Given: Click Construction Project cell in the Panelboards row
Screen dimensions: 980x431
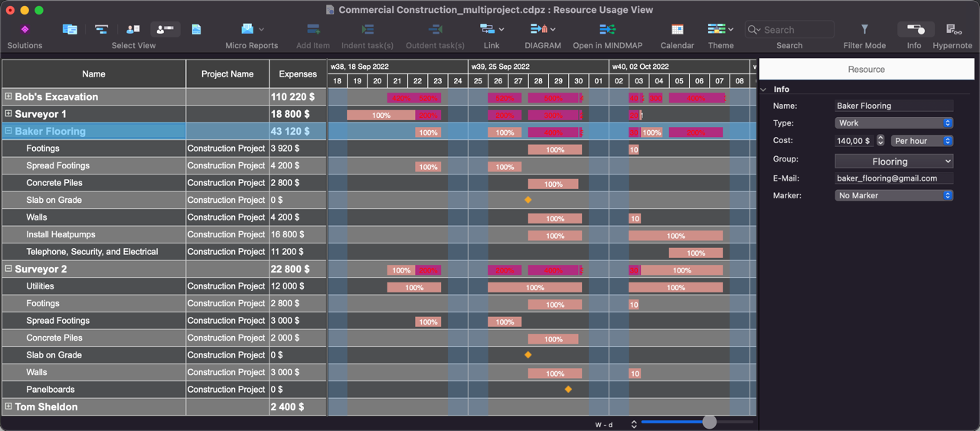Looking at the screenshot, I should tap(227, 389).
